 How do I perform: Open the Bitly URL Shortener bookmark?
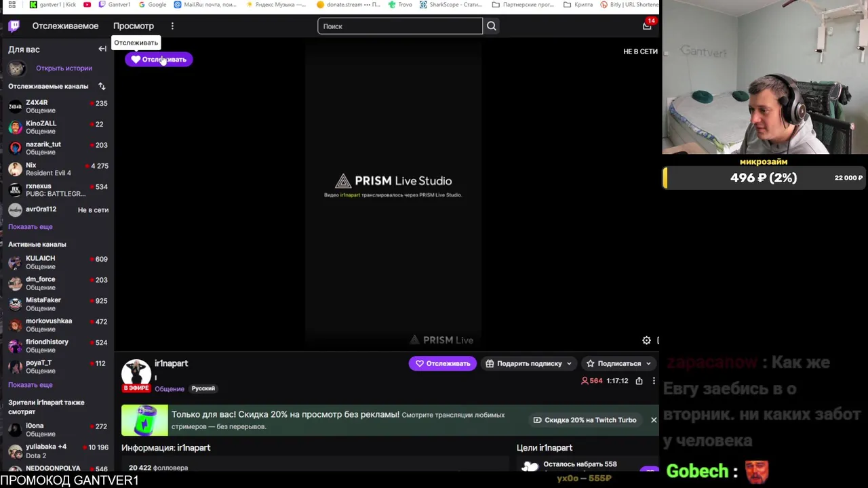tap(631, 5)
